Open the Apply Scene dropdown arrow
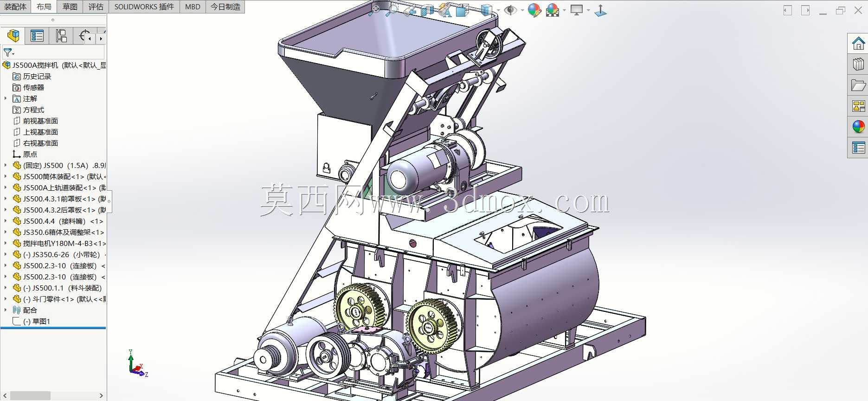Image resolution: width=868 pixels, height=401 pixels. (564, 10)
